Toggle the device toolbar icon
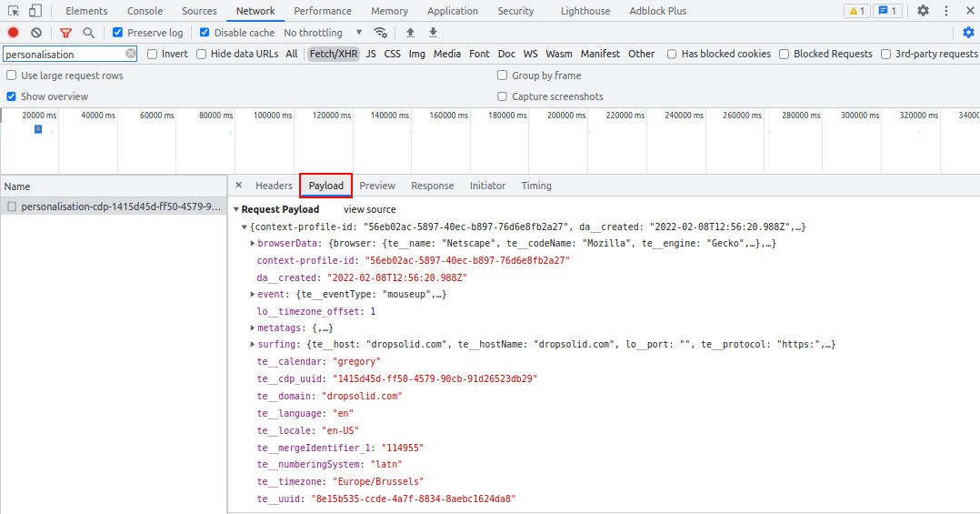The height and width of the screenshot is (514, 980). point(35,11)
